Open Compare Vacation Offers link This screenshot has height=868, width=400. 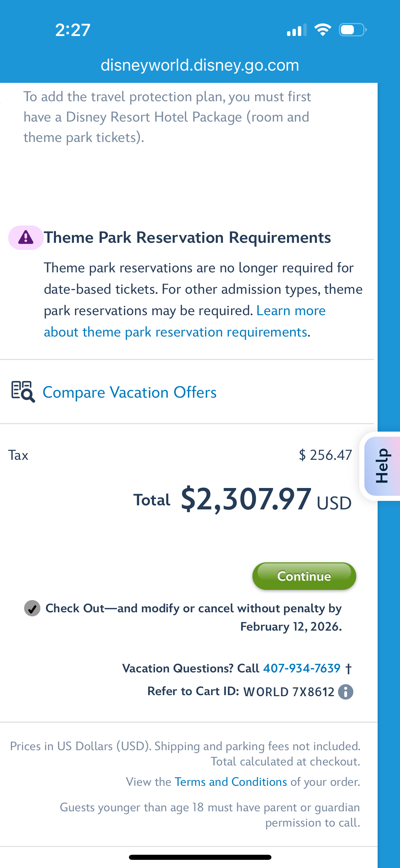coord(130,392)
